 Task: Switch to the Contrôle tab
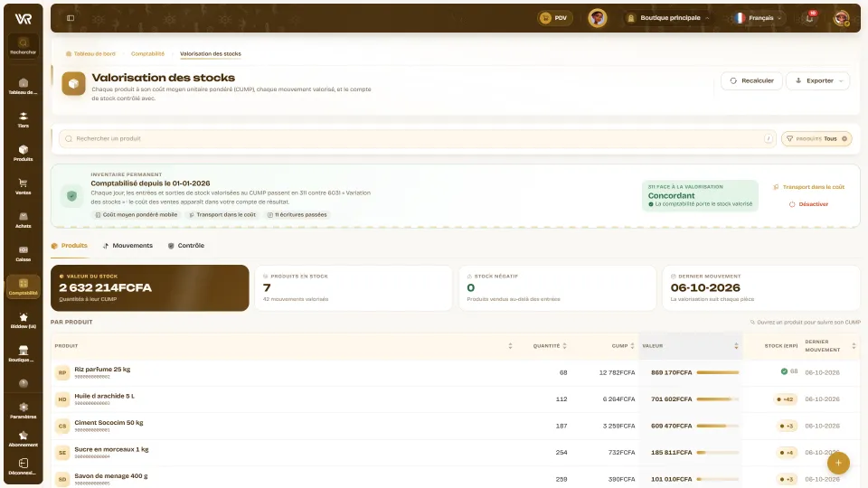pos(186,246)
